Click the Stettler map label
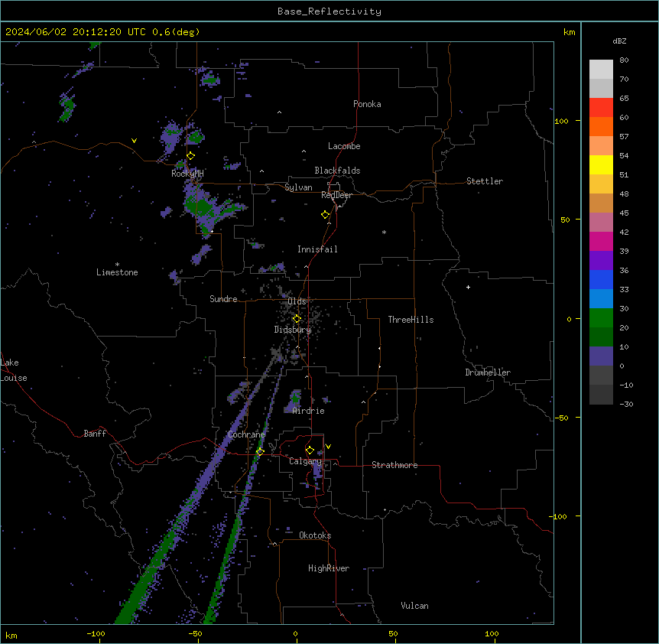Screen dimensions: 659x644 point(484,181)
